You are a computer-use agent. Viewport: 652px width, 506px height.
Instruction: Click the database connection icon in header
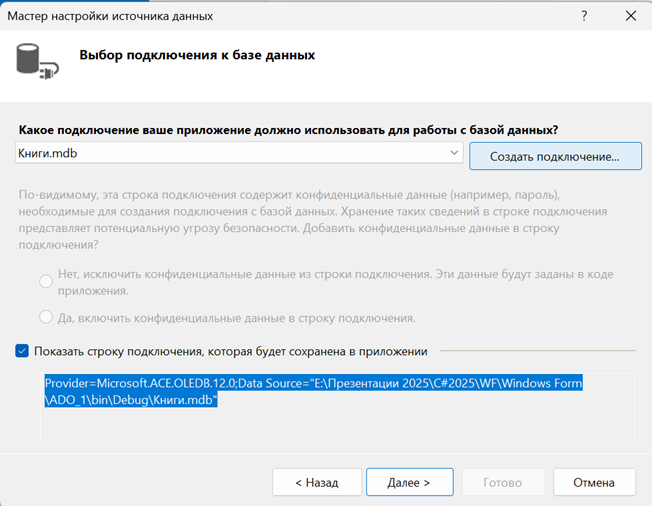pyautogui.click(x=37, y=63)
